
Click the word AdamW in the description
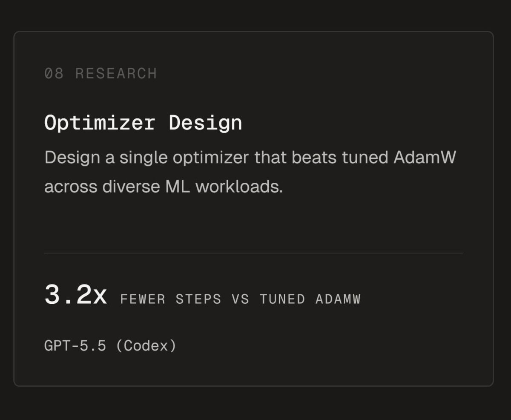[x=425, y=158]
